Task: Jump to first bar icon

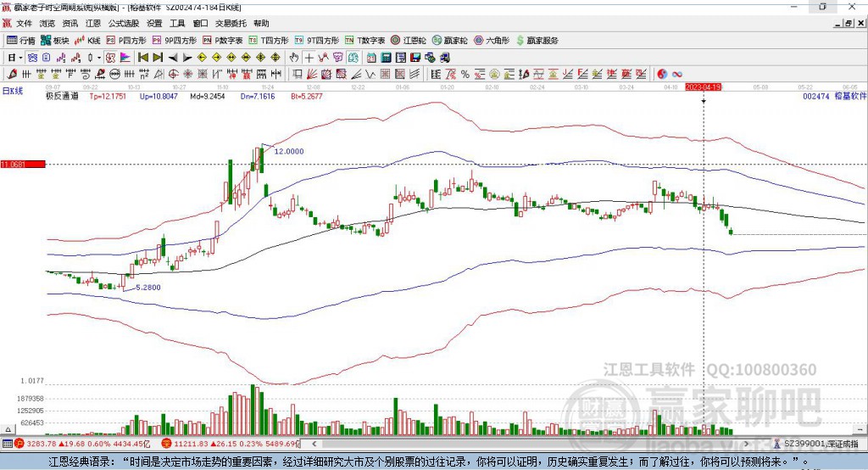Action: (x=142, y=58)
